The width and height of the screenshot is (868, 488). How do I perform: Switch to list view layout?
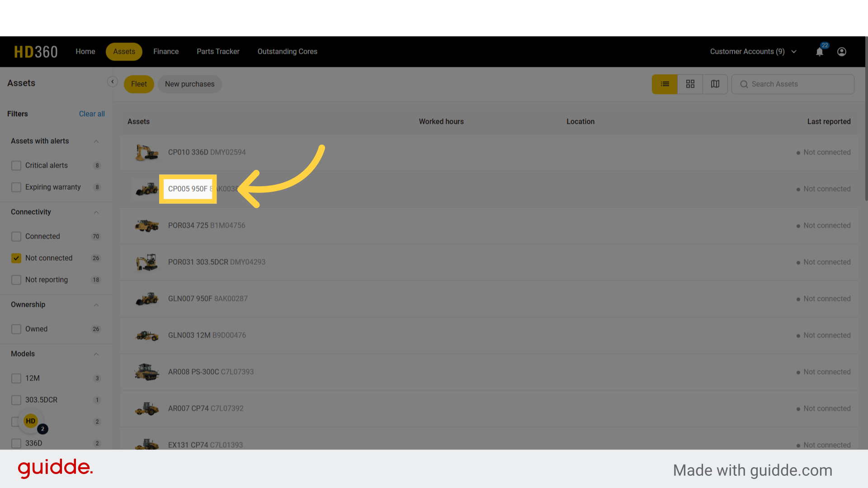[x=664, y=84]
